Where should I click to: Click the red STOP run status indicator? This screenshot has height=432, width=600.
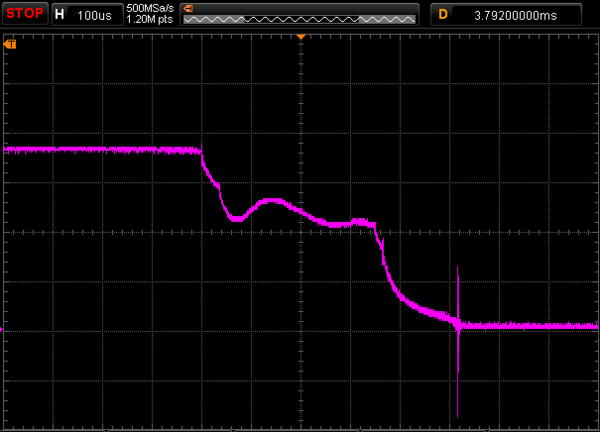(25, 14)
